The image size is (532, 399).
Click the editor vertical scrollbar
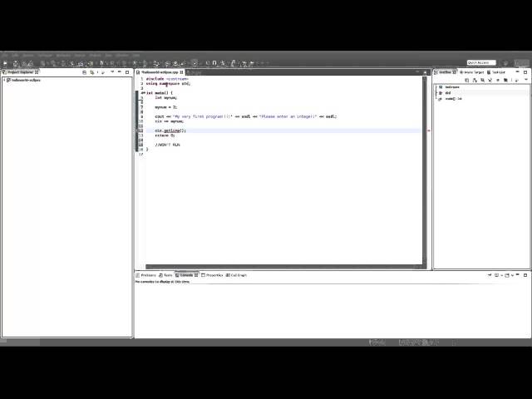click(x=425, y=170)
